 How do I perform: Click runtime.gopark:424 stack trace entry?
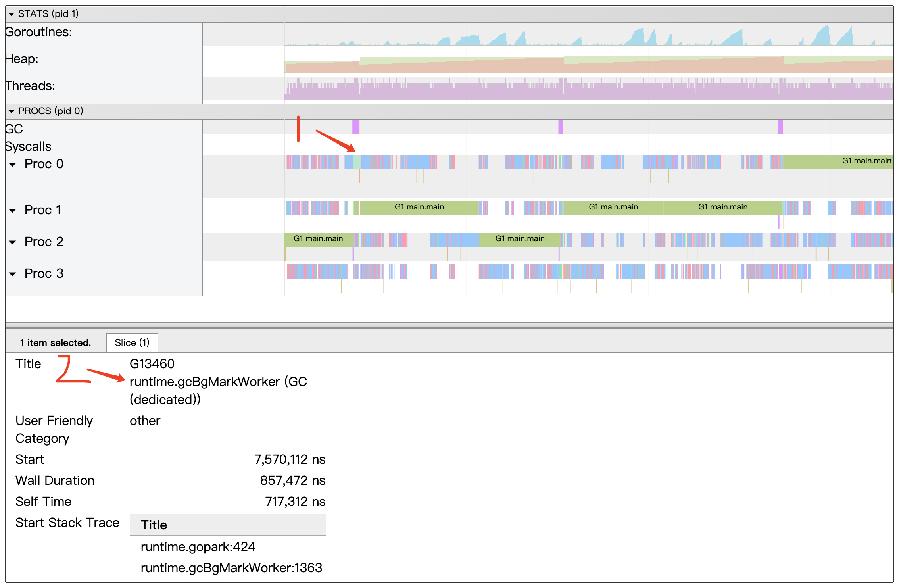198,547
